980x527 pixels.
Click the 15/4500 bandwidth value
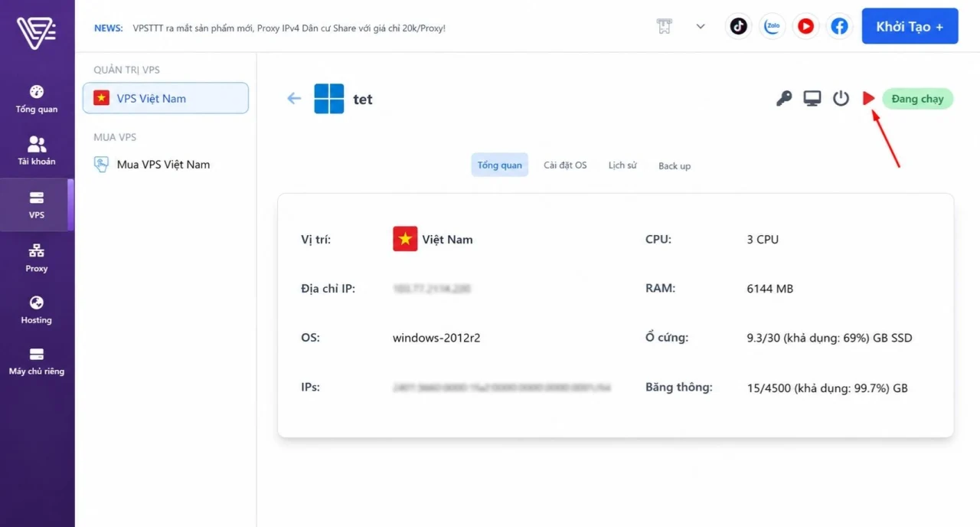(x=827, y=388)
